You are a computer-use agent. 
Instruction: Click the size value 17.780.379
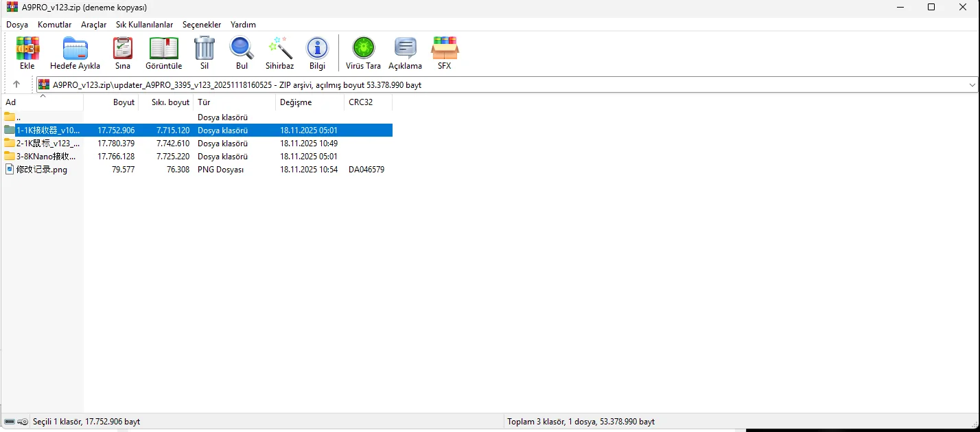coord(116,143)
